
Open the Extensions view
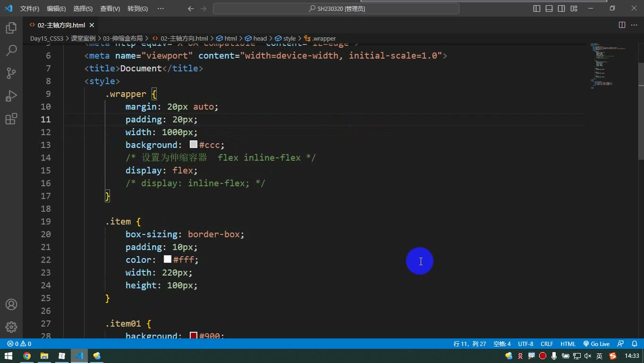[x=11, y=119]
